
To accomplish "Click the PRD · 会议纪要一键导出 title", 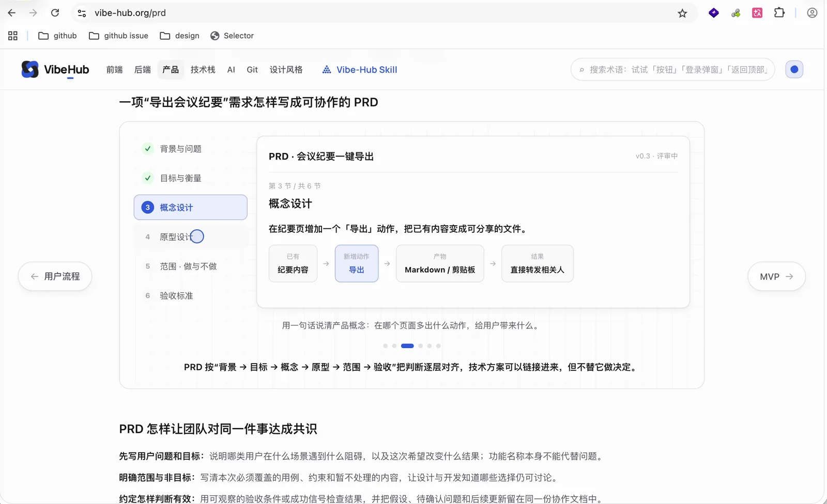I will click(x=321, y=156).
